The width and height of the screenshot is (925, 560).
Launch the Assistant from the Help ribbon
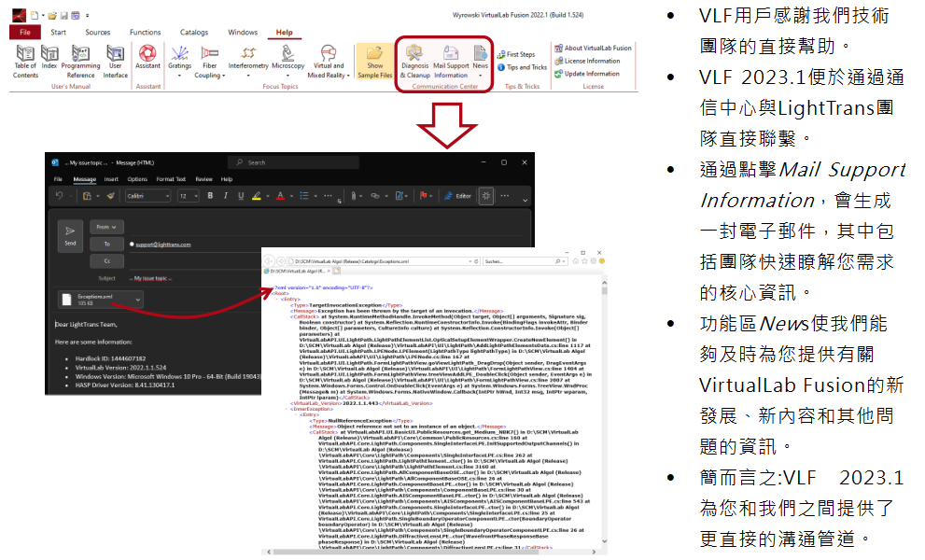coord(147,57)
